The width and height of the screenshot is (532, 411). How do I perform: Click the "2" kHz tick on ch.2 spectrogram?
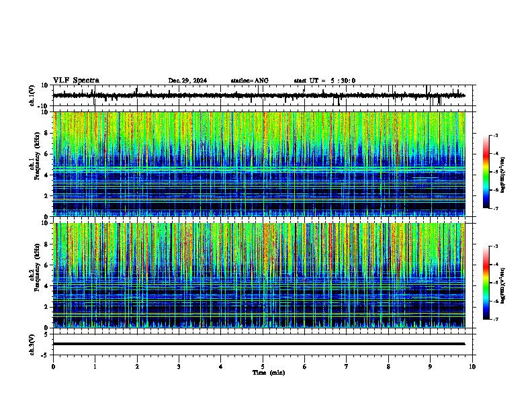[x=47, y=307]
